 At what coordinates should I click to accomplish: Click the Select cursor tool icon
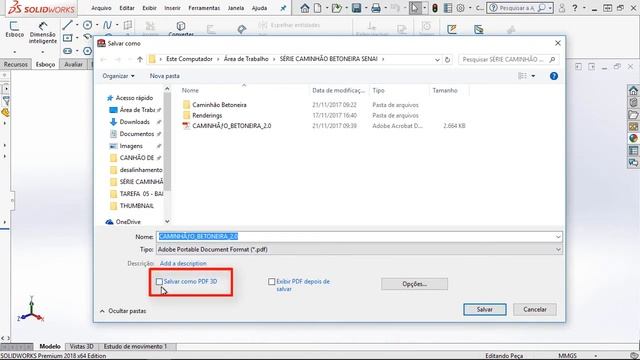pyautogui.click(x=415, y=8)
